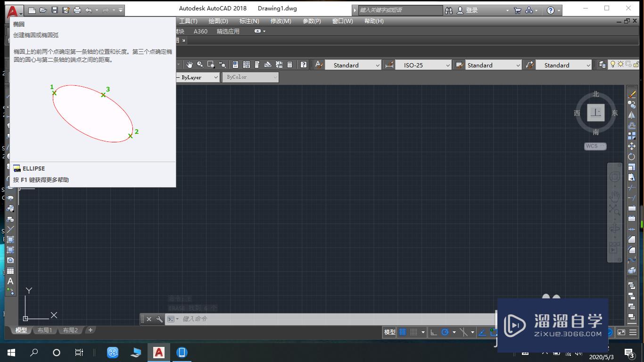Image resolution: width=644 pixels, height=362 pixels.
Task: Select the Scale tool in modify toolbar
Action: pos(632,167)
